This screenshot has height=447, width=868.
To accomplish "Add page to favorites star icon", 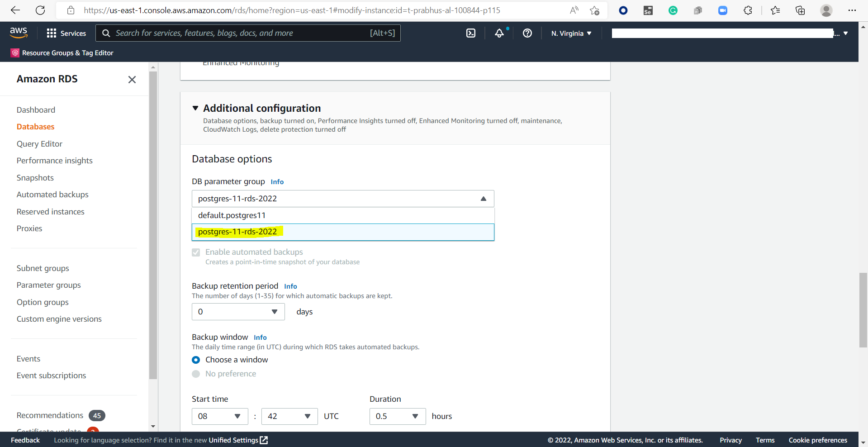I will [594, 10].
